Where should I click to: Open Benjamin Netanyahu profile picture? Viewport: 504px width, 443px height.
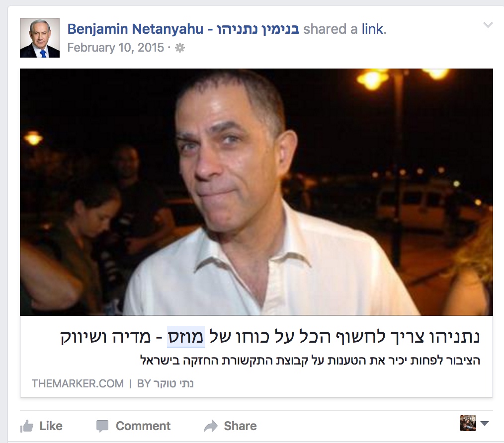pos(40,38)
